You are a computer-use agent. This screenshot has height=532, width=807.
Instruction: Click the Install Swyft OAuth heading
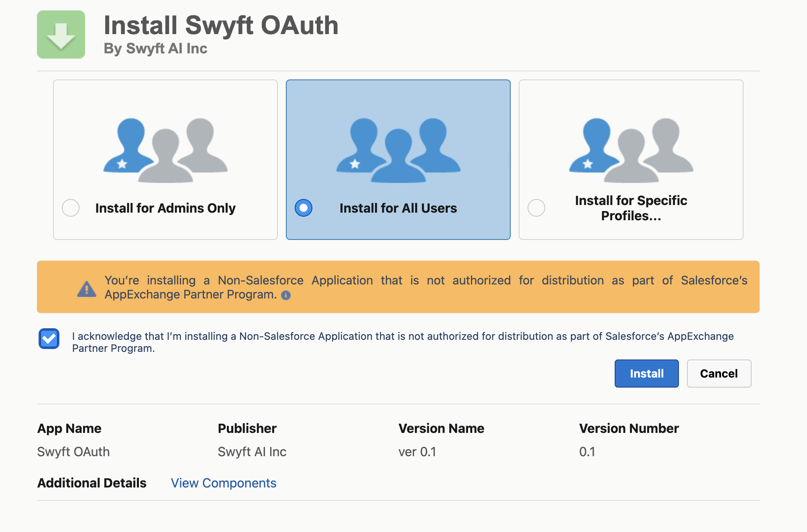(x=221, y=25)
